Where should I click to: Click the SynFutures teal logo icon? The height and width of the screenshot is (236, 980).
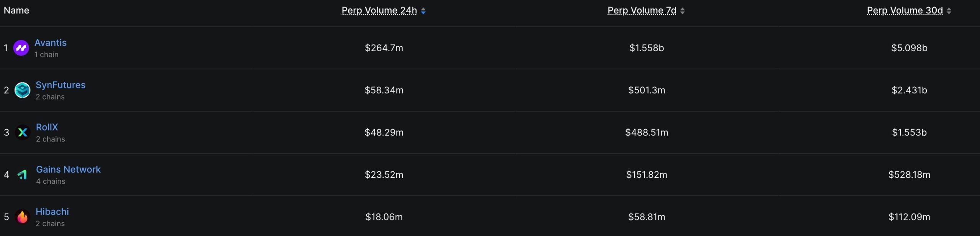tap(22, 90)
